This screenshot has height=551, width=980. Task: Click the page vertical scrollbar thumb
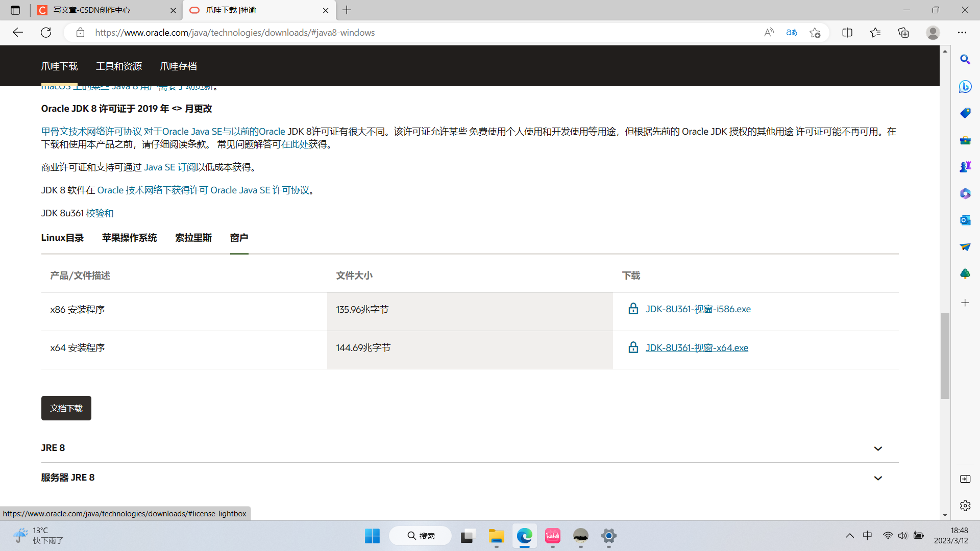[x=945, y=356]
